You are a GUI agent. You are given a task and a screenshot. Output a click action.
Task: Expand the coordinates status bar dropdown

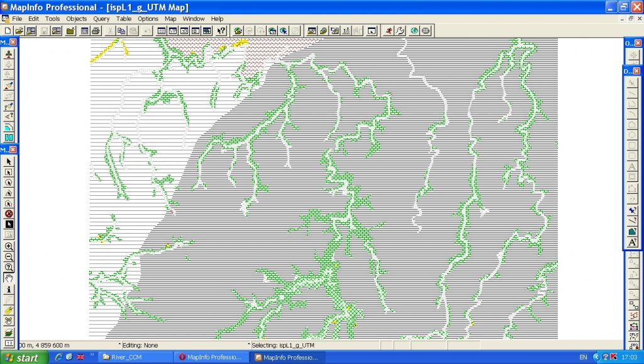coord(119,344)
